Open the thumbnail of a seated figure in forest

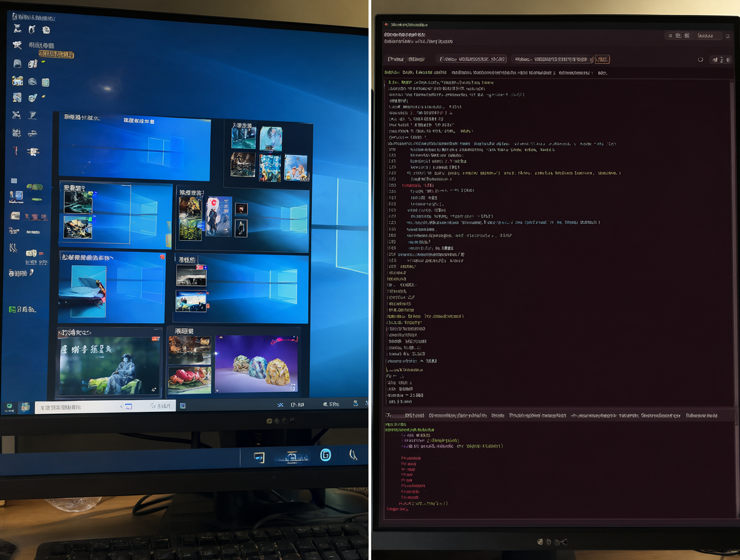tap(109, 366)
